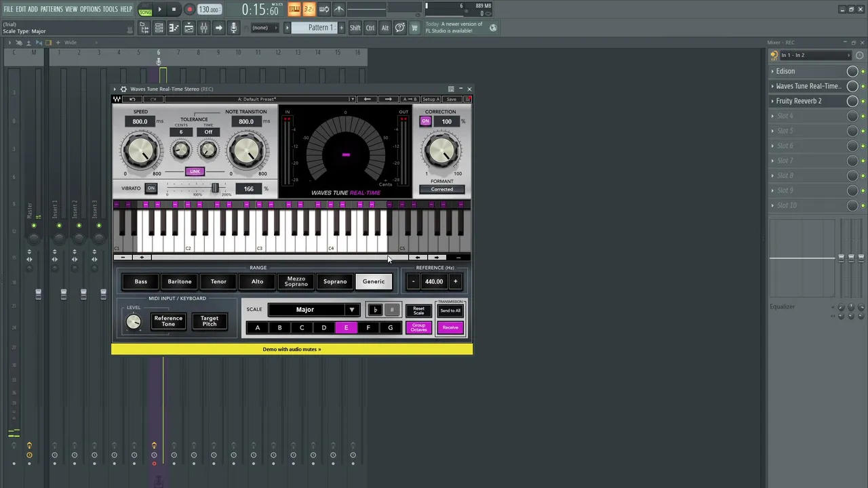868x488 pixels.
Task: Open the one-click help speech icon
Action: [x=400, y=28]
